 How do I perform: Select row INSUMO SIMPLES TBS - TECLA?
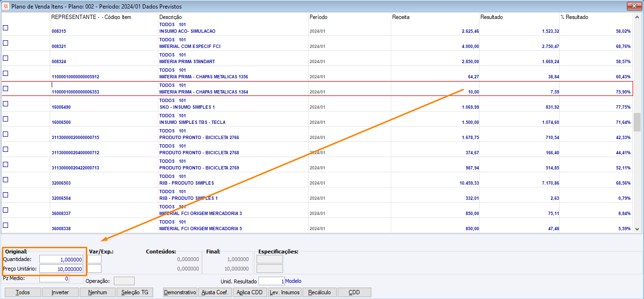(x=317, y=119)
